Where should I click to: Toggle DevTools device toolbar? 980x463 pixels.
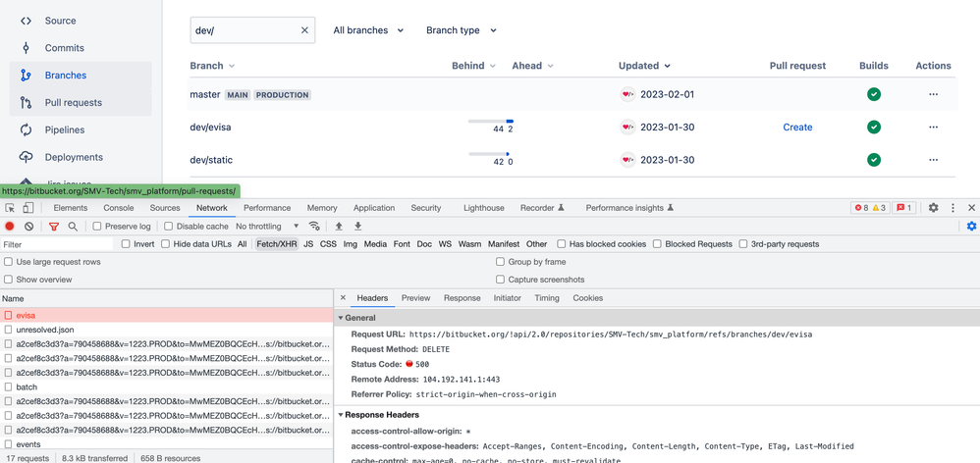pyautogui.click(x=27, y=208)
